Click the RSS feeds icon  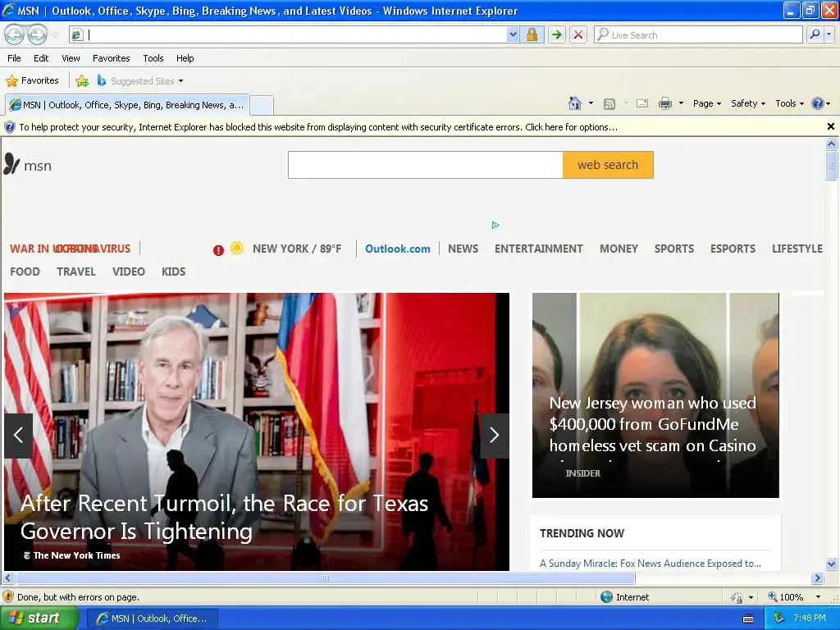[x=609, y=104]
